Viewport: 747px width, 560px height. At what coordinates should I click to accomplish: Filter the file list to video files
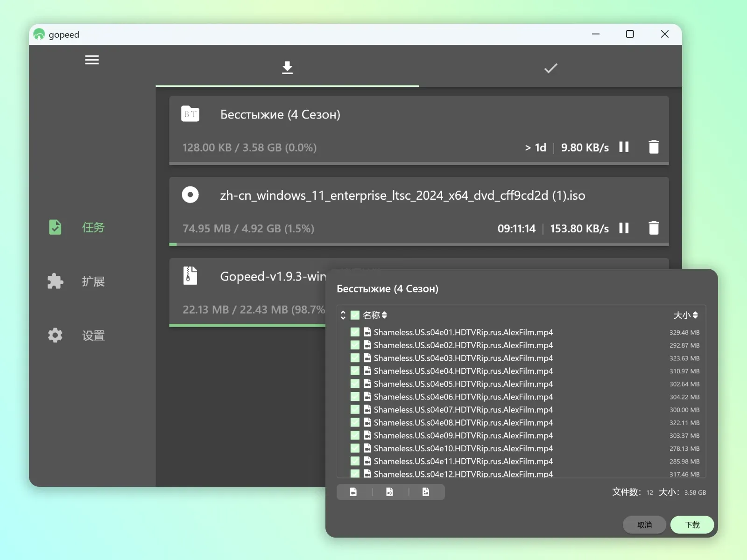tap(353, 492)
